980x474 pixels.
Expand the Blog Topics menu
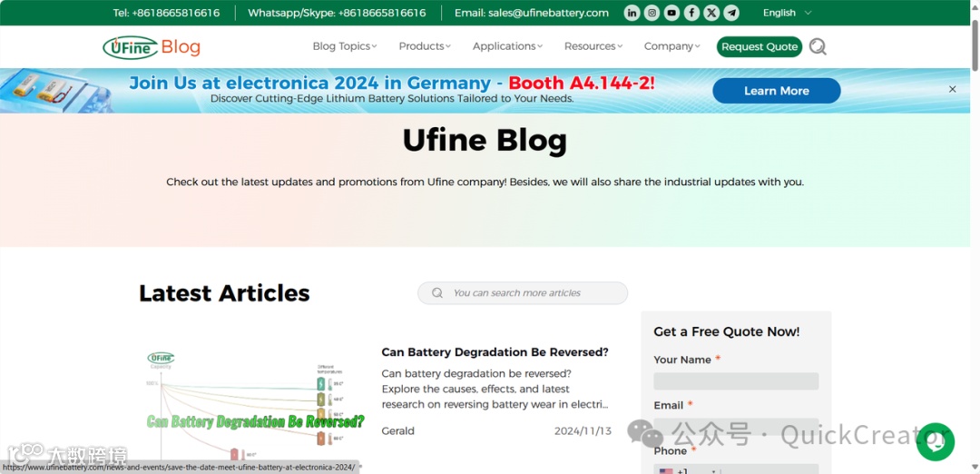pyautogui.click(x=345, y=46)
